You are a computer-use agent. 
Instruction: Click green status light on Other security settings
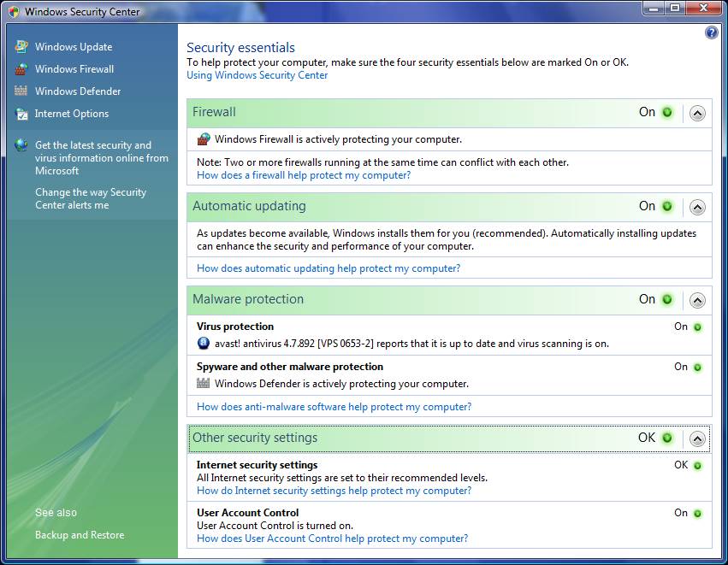click(667, 438)
